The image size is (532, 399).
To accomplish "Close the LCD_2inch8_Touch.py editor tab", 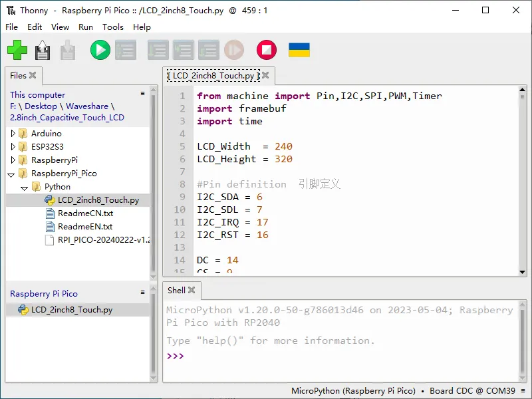I will click(265, 75).
